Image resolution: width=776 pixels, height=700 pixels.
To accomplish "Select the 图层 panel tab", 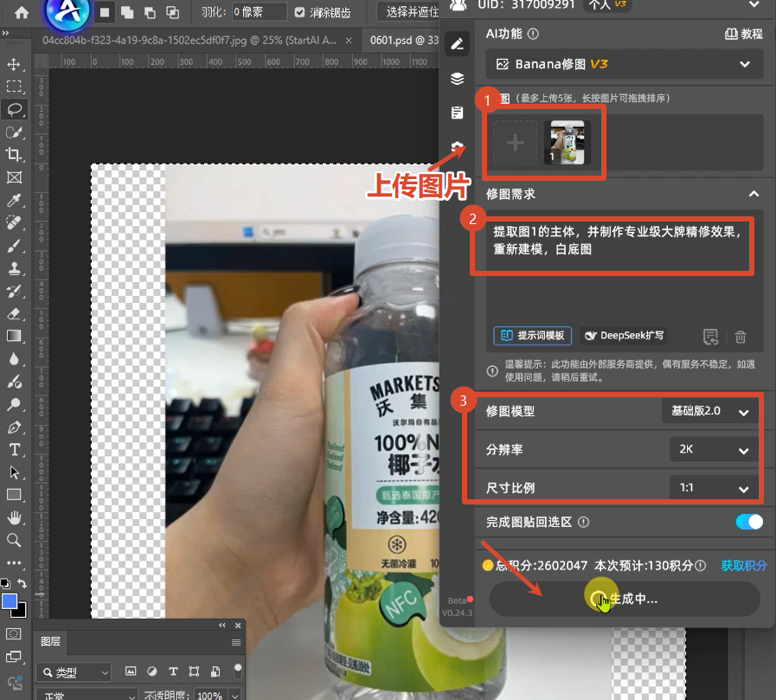I will [51, 641].
